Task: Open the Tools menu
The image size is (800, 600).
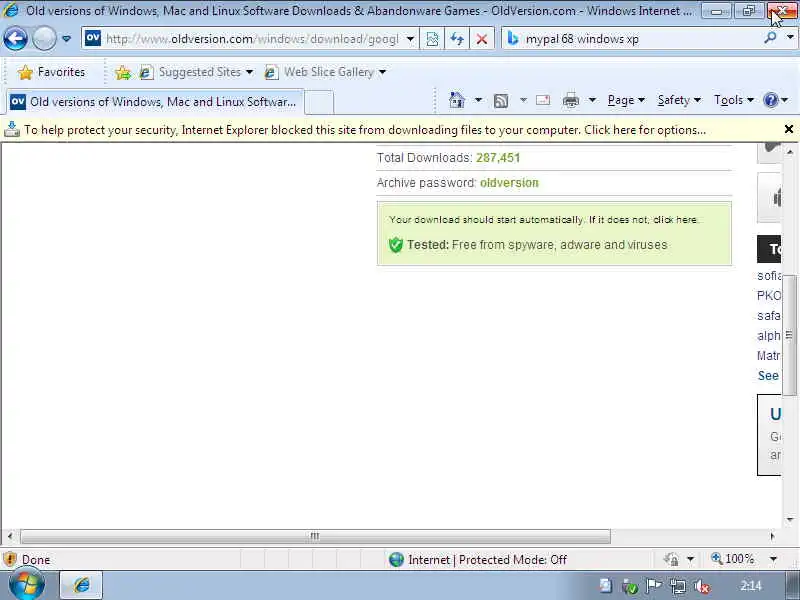Action: (734, 100)
